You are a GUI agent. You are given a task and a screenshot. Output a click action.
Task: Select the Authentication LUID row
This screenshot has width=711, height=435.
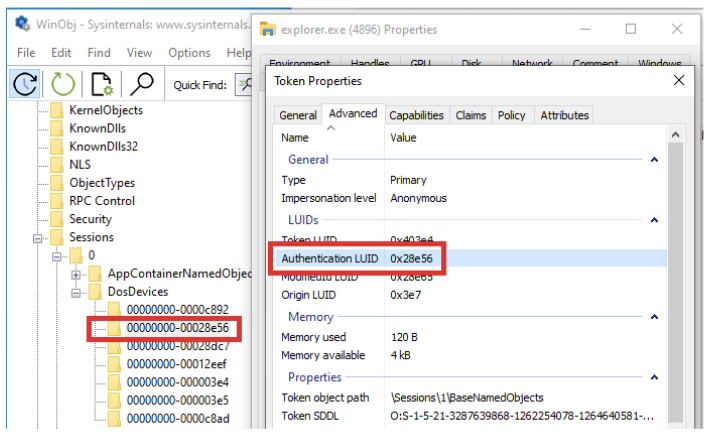(330, 258)
